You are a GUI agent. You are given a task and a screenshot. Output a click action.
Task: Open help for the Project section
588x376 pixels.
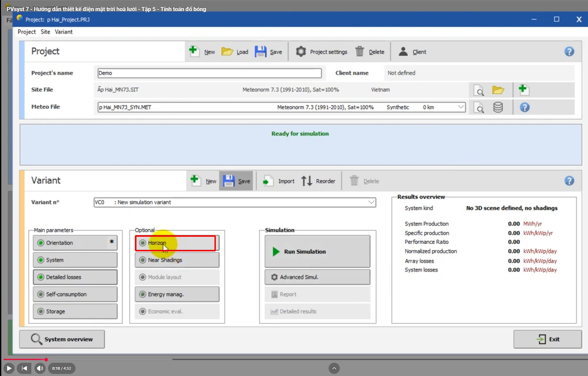point(569,52)
